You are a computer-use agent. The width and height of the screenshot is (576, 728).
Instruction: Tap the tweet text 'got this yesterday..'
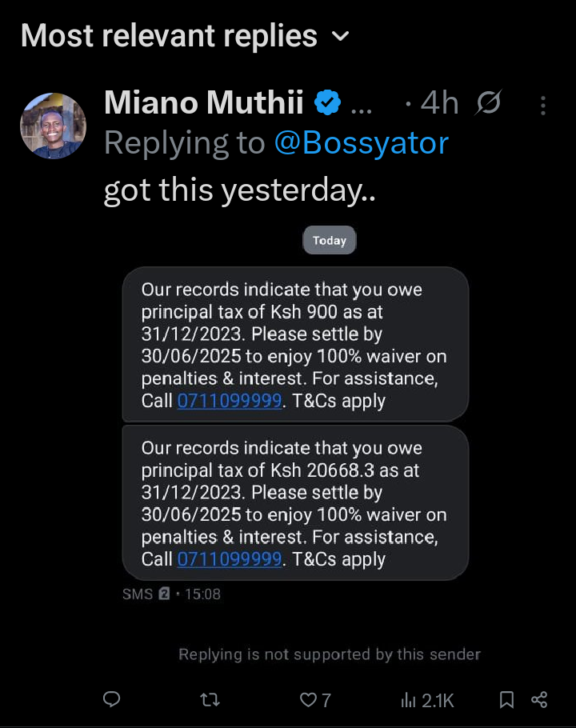239,190
